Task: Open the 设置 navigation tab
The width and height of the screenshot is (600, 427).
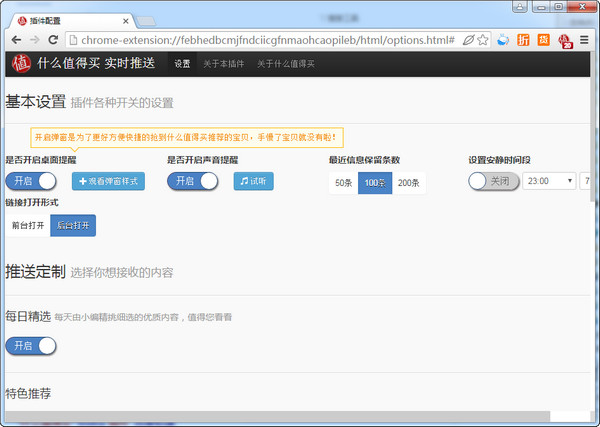Action: (x=182, y=64)
